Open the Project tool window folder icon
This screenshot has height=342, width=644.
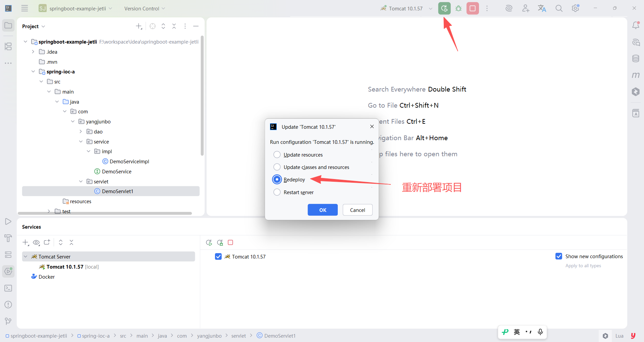click(x=8, y=25)
